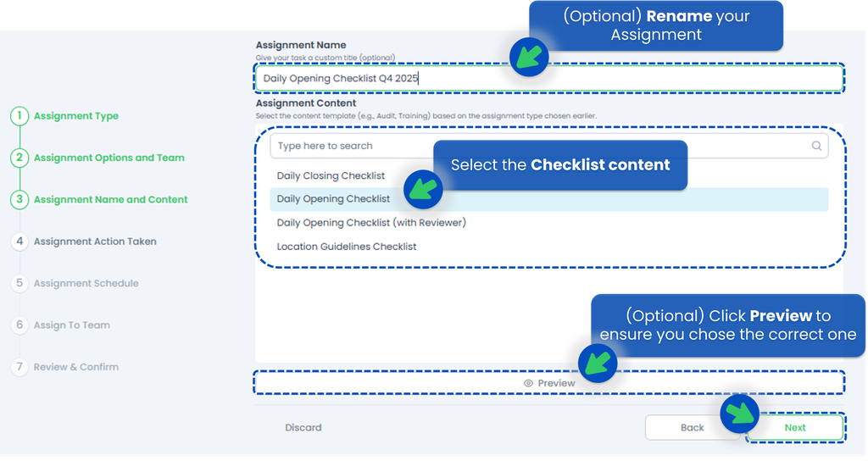The image size is (868, 461).
Task: Click step 4 circle icon
Action: (19, 242)
